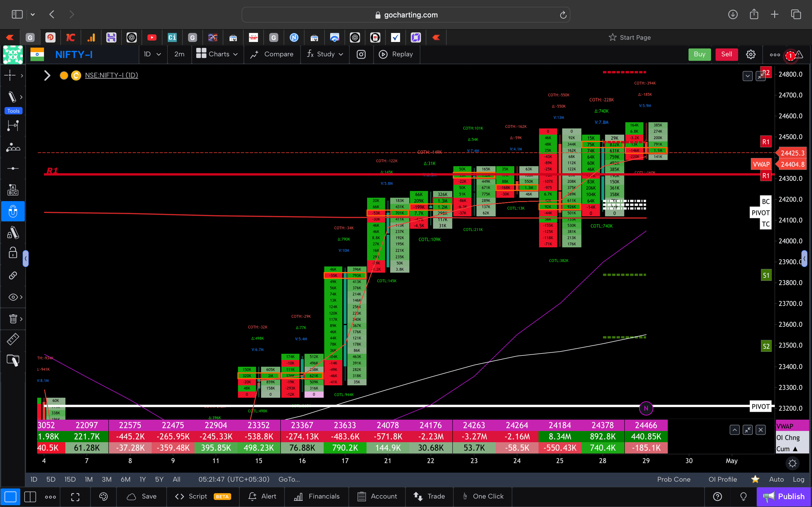Click the trash icon to remove drawings

(13, 319)
